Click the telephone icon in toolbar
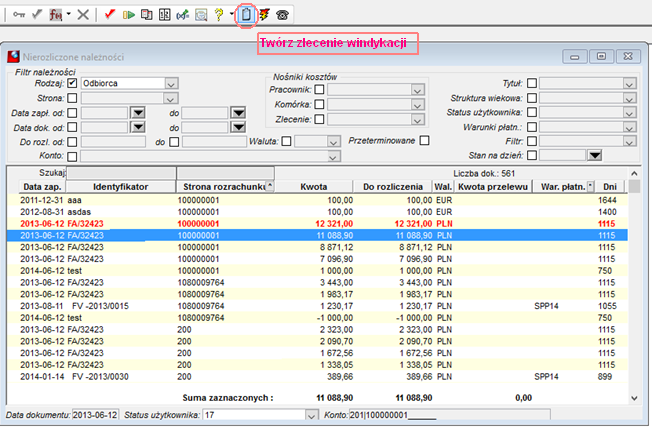Screen dimensions: 652x429 (282, 15)
